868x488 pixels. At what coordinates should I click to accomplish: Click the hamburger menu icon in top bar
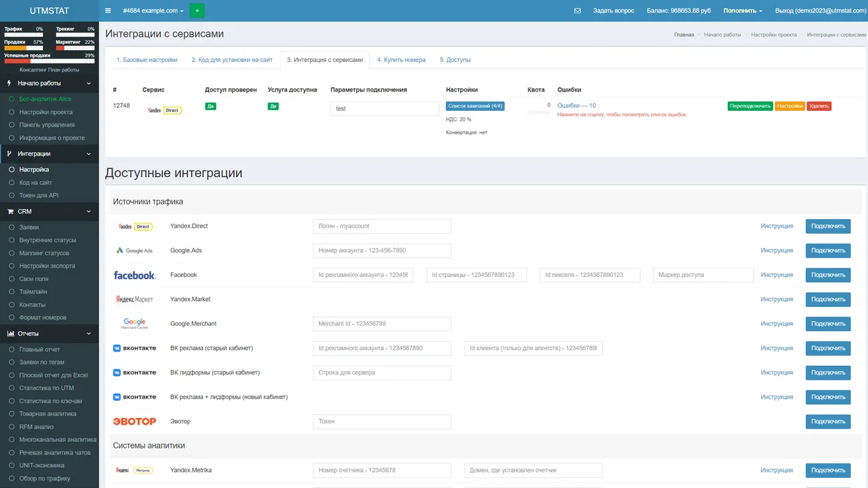click(108, 11)
